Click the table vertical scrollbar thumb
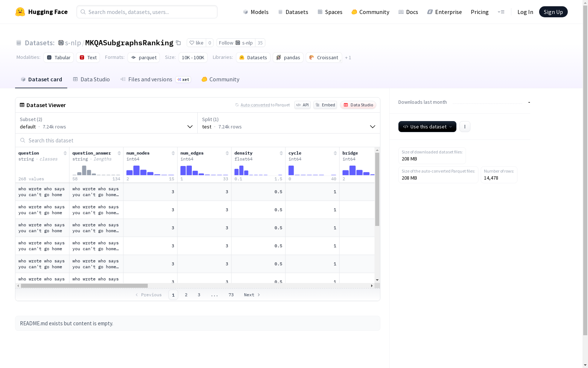 click(377, 189)
